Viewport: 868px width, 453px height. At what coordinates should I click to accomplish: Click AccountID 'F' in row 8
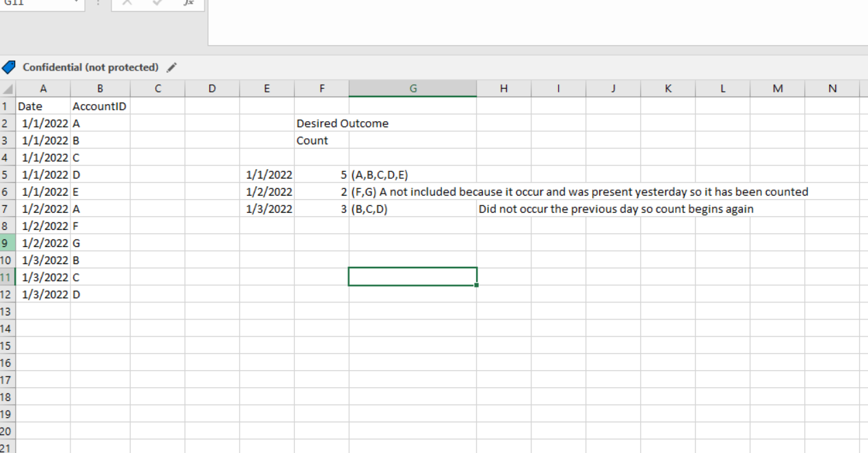click(x=100, y=226)
